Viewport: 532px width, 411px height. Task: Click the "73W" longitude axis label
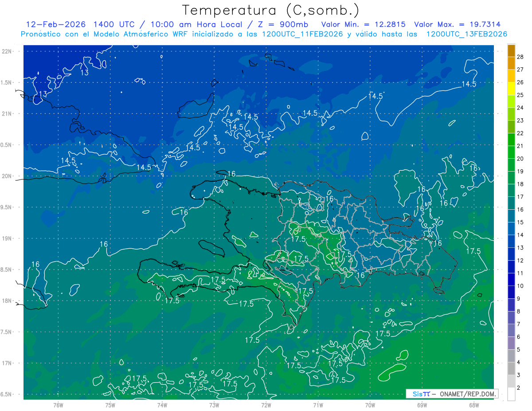click(x=214, y=405)
